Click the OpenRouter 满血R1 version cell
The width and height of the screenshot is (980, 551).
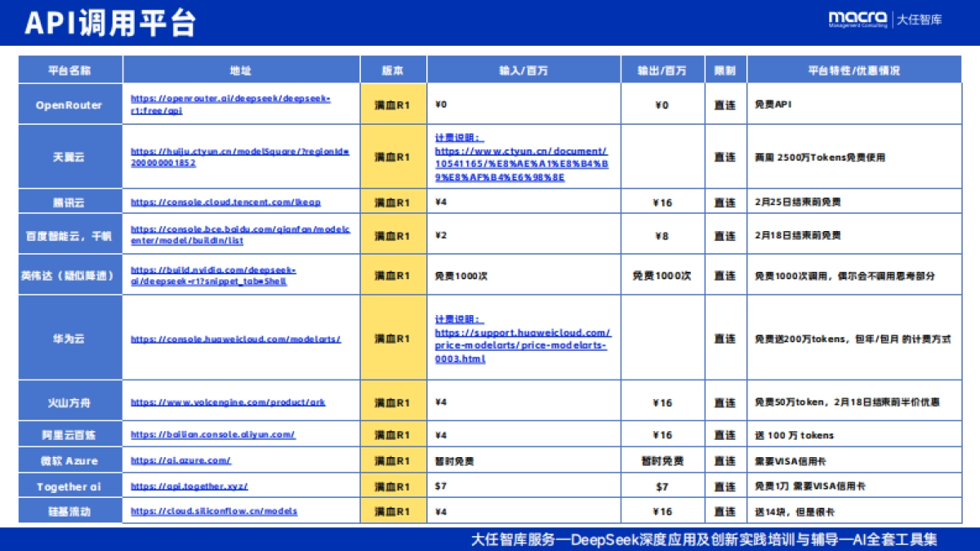point(391,104)
